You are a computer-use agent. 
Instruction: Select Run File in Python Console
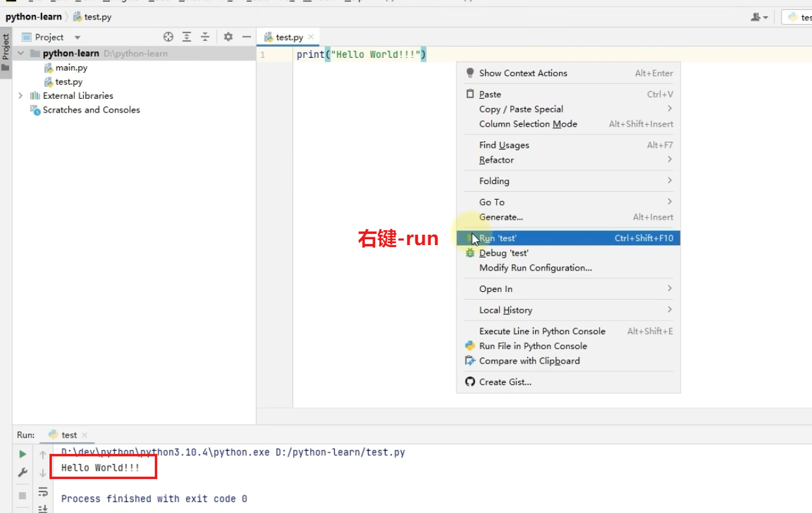pos(568,346)
